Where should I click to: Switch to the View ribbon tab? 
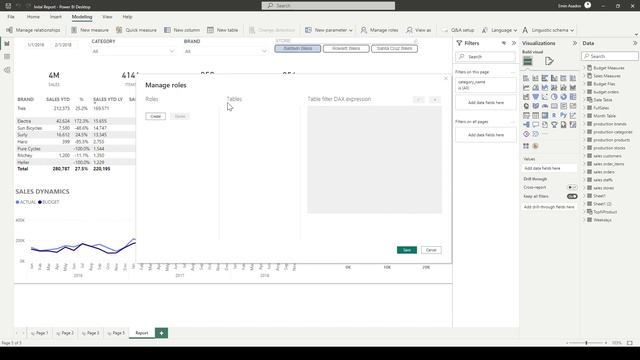107,17
